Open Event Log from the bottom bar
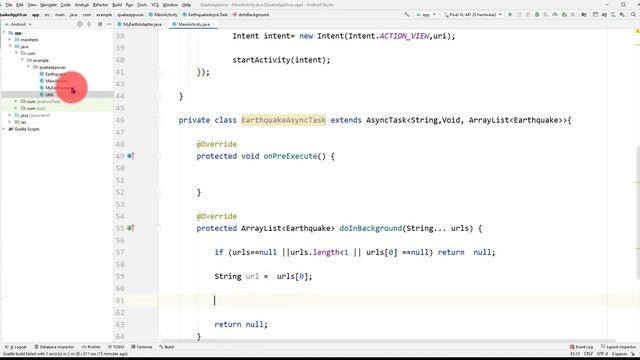The width and height of the screenshot is (640, 360). (582, 347)
